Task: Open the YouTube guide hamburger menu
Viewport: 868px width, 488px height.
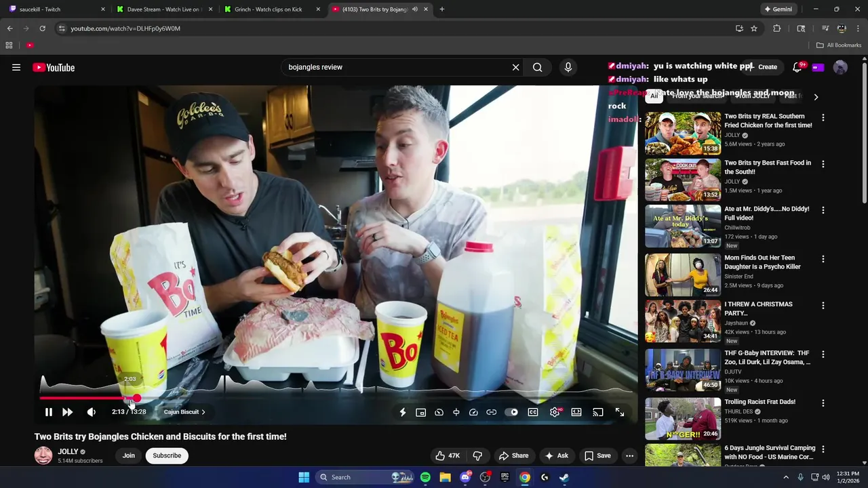Action: pos(16,67)
